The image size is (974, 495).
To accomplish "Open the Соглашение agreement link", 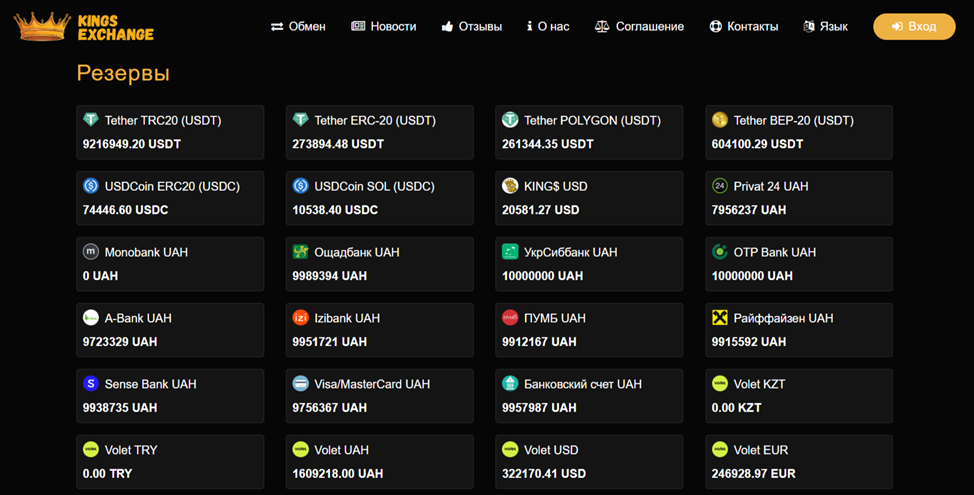I will (x=639, y=27).
